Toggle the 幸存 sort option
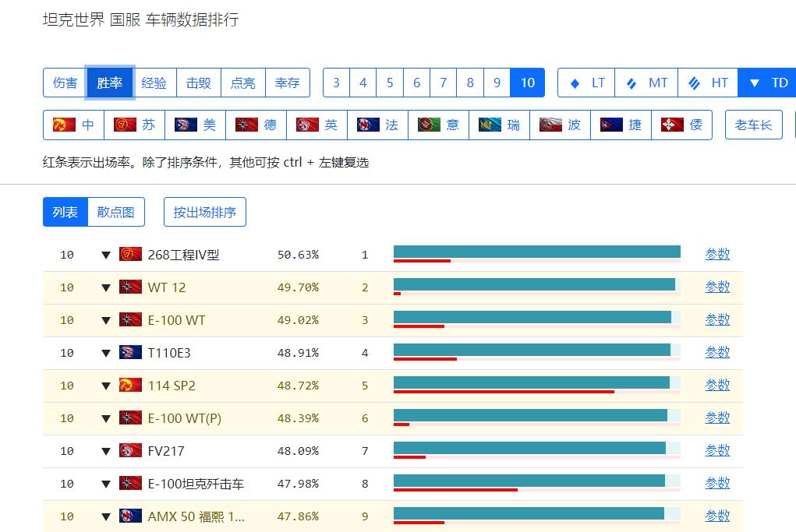This screenshot has height=532, width=796. tap(287, 82)
